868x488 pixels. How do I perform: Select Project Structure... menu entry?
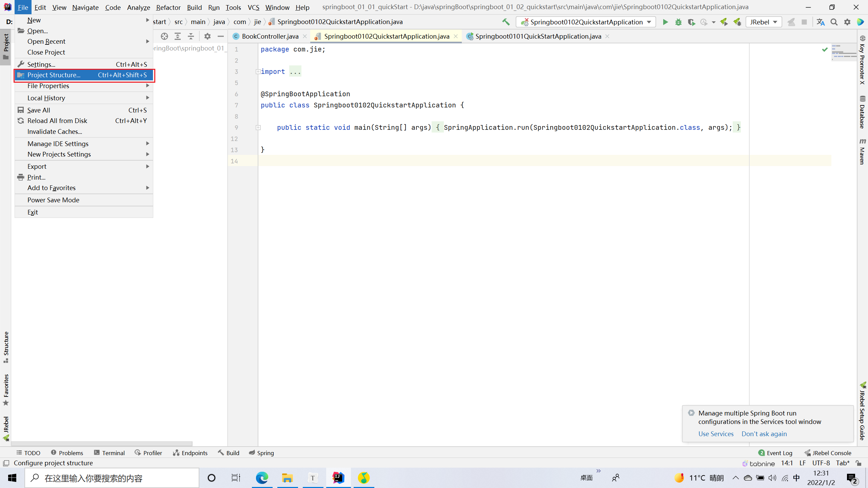[x=84, y=75]
